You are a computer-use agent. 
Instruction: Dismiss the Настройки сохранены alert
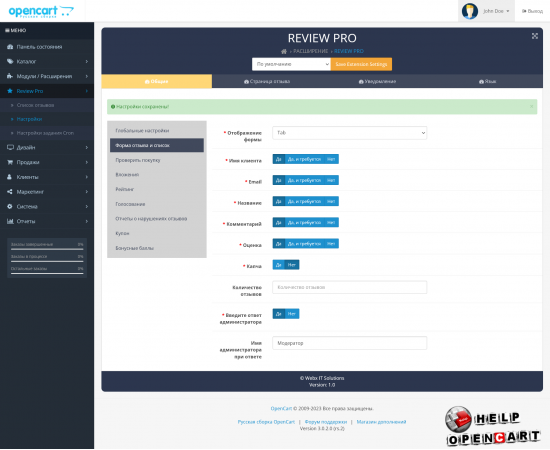tap(531, 106)
